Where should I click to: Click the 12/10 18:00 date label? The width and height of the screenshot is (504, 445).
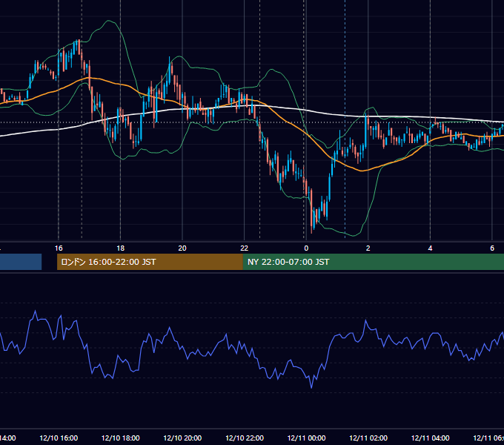[x=121, y=438]
